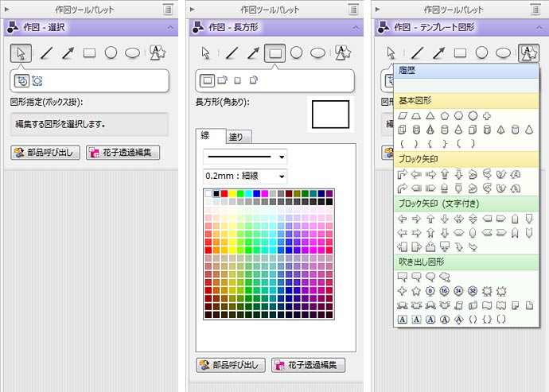Select the arrow pointer tool in 作図 - 選択 panel

(21, 53)
